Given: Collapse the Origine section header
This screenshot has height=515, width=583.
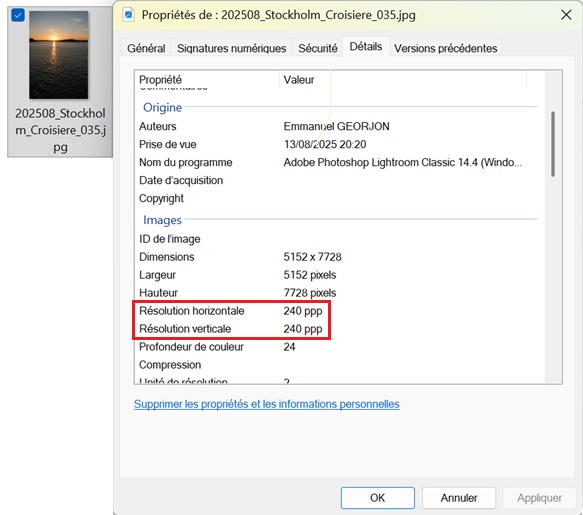Looking at the screenshot, I should click(x=162, y=107).
